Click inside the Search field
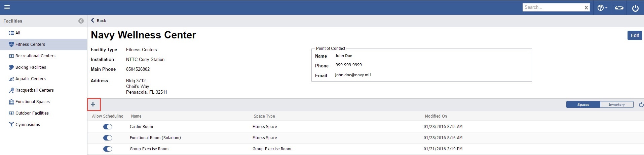Viewport: 644px width, 155px height. coord(552,7)
